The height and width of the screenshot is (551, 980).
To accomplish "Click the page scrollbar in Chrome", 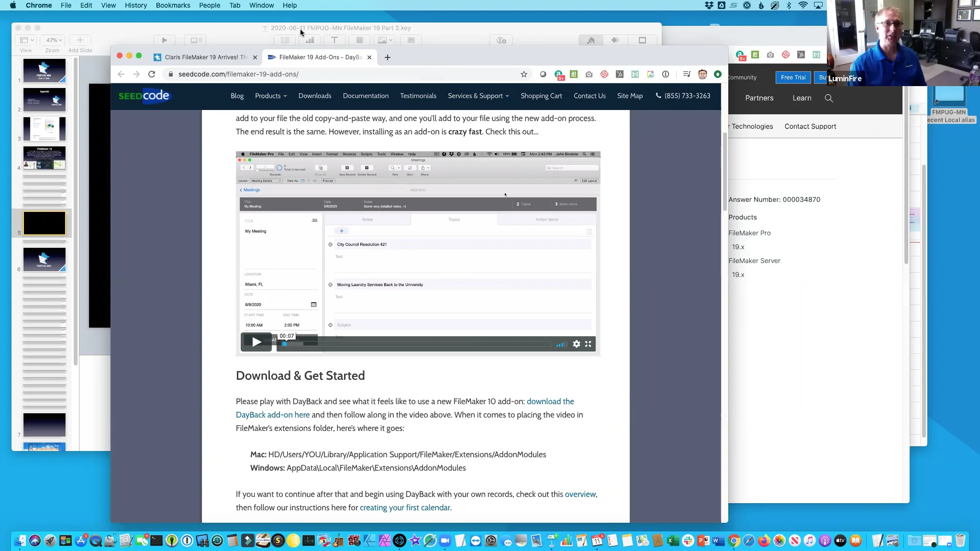I will pyautogui.click(x=724, y=172).
